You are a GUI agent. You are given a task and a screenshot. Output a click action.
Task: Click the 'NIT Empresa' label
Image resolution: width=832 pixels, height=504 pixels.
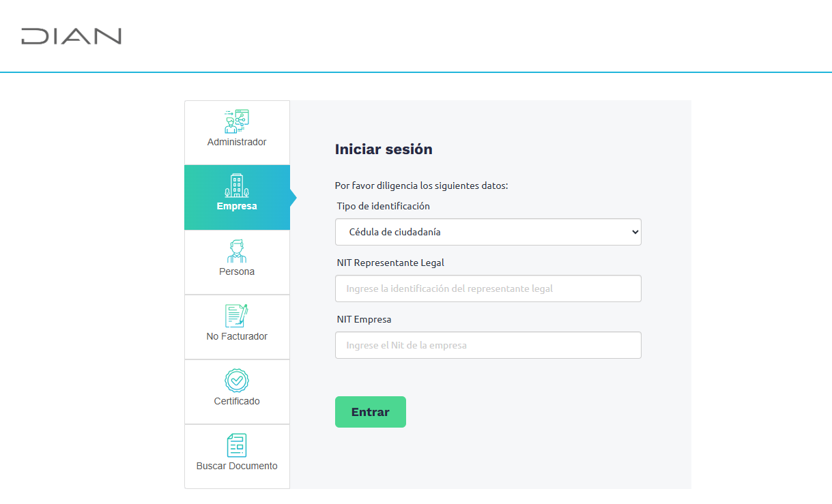tap(364, 319)
